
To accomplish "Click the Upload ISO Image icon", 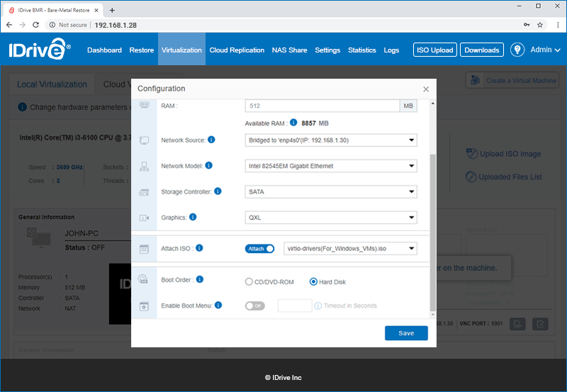I will (x=472, y=154).
